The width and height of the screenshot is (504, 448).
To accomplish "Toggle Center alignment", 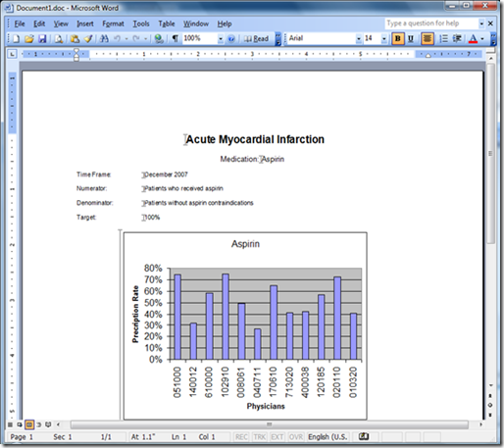I will (427, 39).
